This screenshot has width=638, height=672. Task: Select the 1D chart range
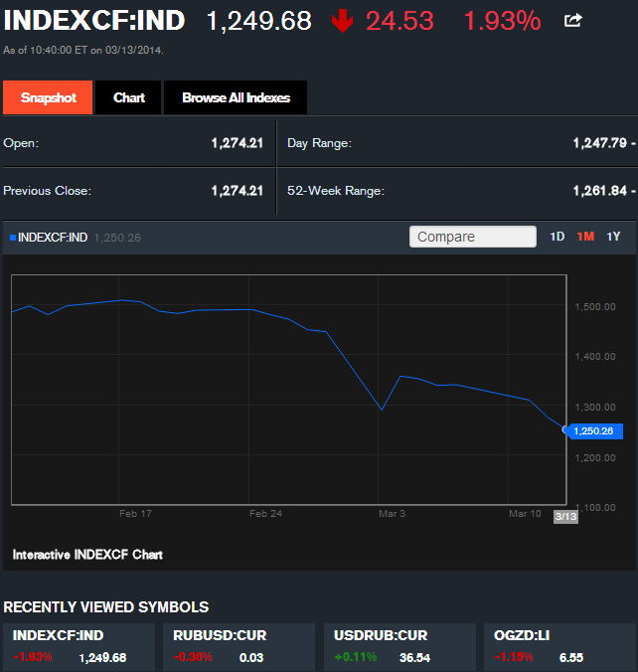click(558, 237)
